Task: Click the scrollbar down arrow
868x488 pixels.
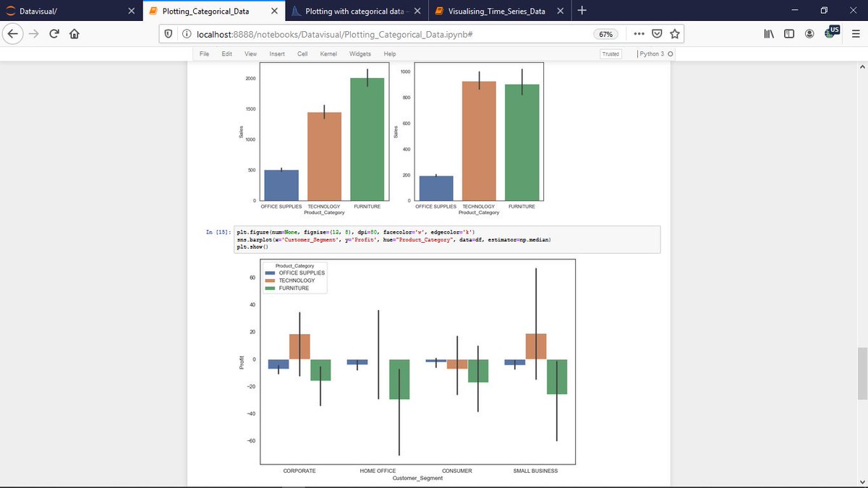Action: pyautogui.click(x=861, y=482)
